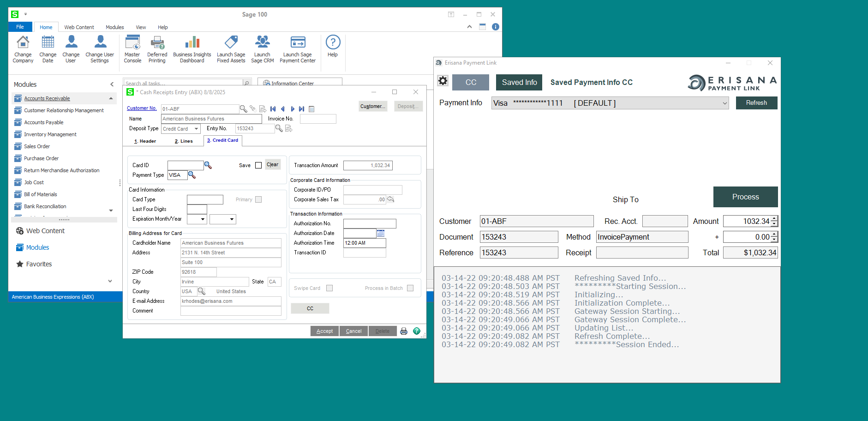This screenshot has width=868, height=421.
Task: Click printer icon in Cash Receipts window
Action: click(x=404, y=331)
